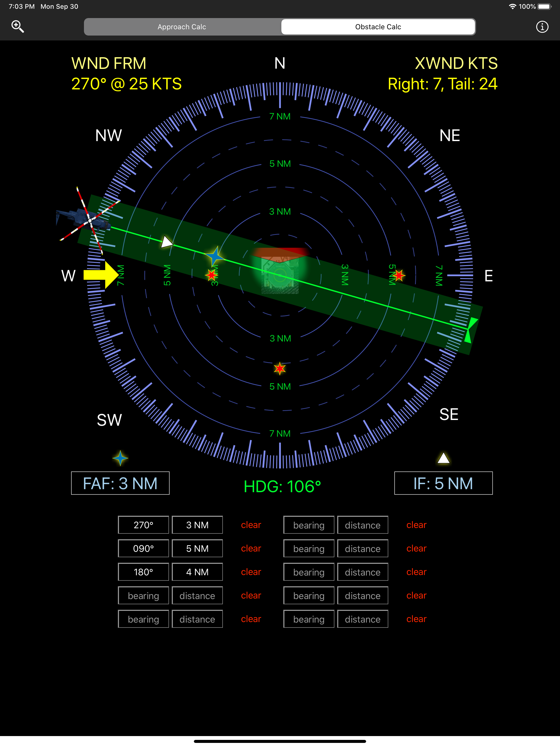Tap the yellow wind direction arrow
The height and width of the screenshot is (747, 560).
(x=101, y=275)
